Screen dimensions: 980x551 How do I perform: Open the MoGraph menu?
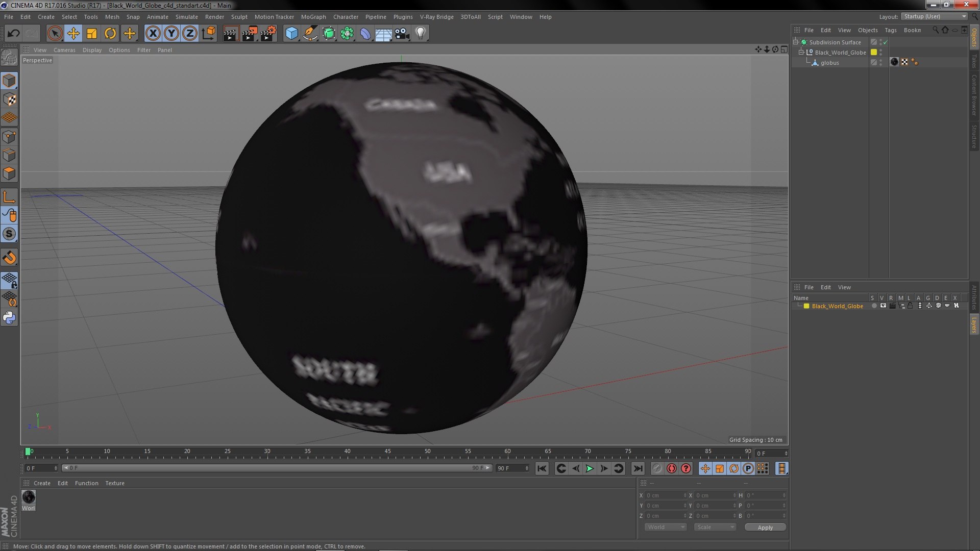pos(313,17)
